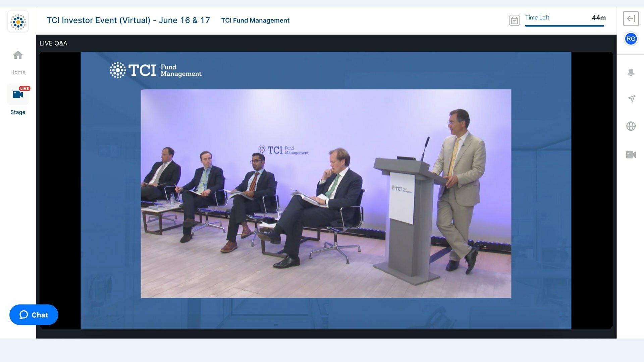This screenshot has height=362, width=644.
Task: Click the Stage label in sidebar
Action: [x=18, y=112]
